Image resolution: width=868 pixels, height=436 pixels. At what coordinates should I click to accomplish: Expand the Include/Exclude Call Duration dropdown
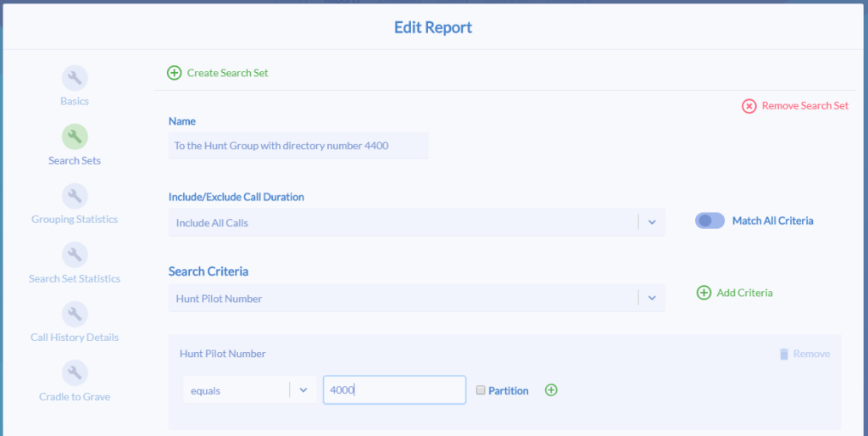[x=416, y=222]
